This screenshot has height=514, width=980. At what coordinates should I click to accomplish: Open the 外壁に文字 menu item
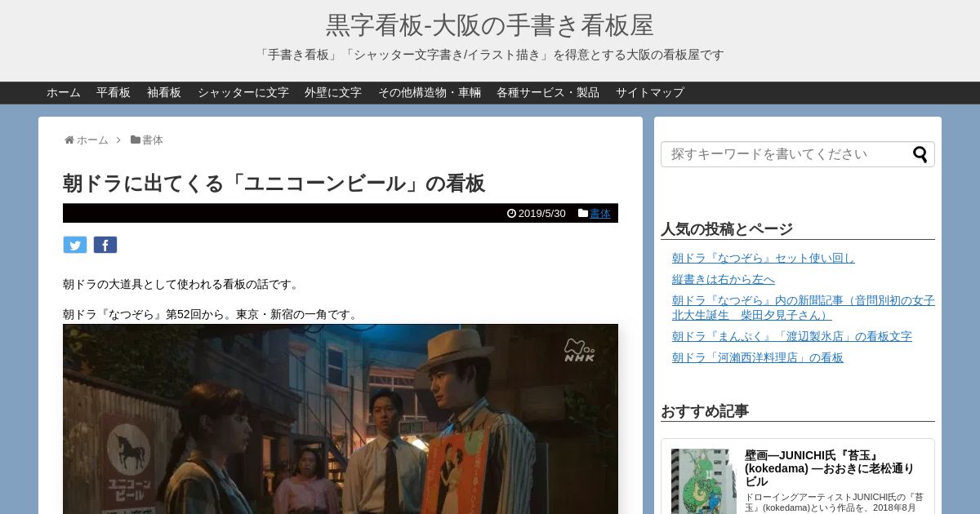333,93
